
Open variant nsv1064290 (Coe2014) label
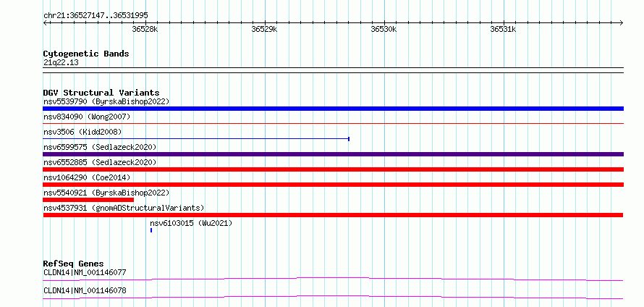(x=87, y=177)
